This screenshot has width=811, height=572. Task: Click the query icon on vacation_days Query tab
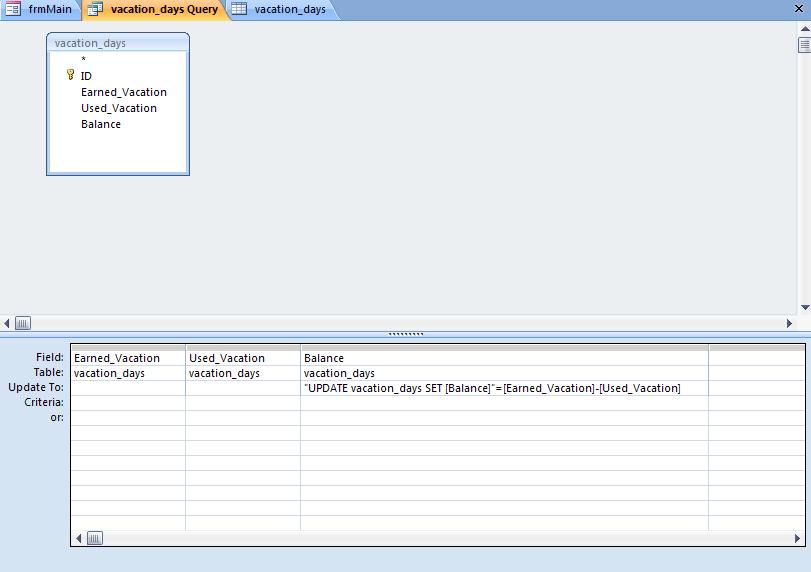point(95,9)
